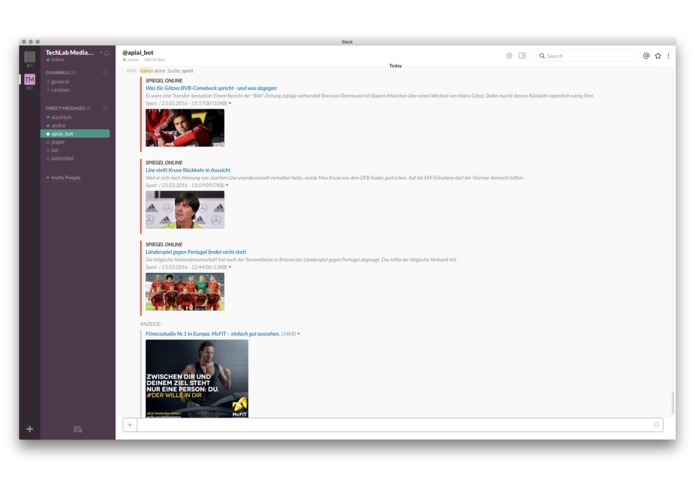Viewport: 695px width, 494px height.
Task: Click the message list vertical scrollbar
Action: pos(673,403)
